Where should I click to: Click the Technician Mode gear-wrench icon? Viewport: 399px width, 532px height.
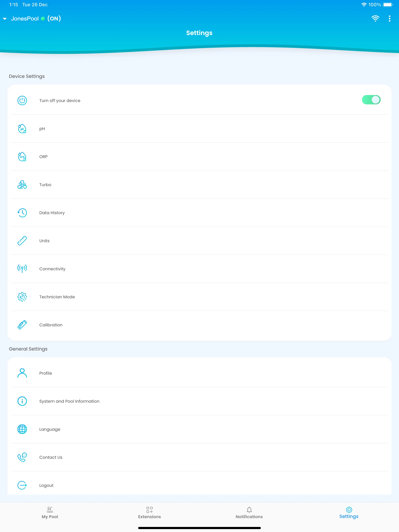pos(22,297)
